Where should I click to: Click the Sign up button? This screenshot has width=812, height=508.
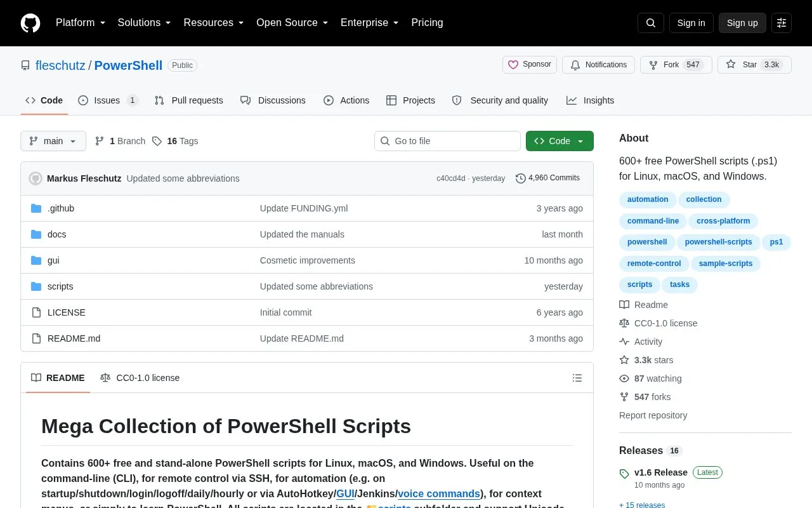coord(742,23)
